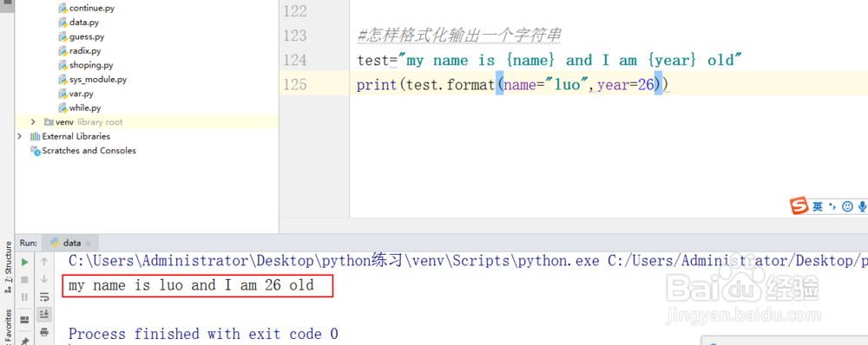Expand the venv library root folder

click(x=33, y=122)
